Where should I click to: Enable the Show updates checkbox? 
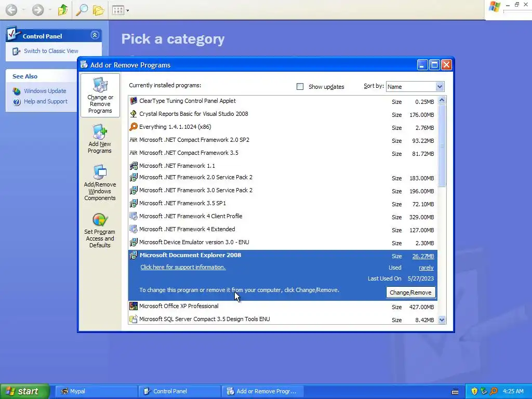[x=300, y=87]
